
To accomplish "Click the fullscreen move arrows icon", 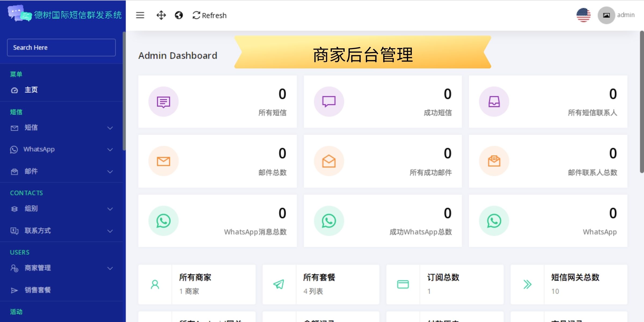I will [x=161, y=15].
